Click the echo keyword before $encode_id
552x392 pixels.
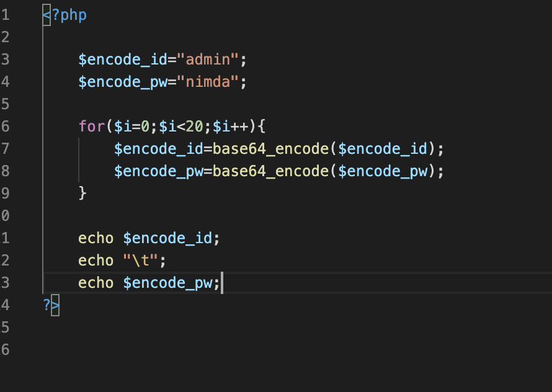point(96,238)
